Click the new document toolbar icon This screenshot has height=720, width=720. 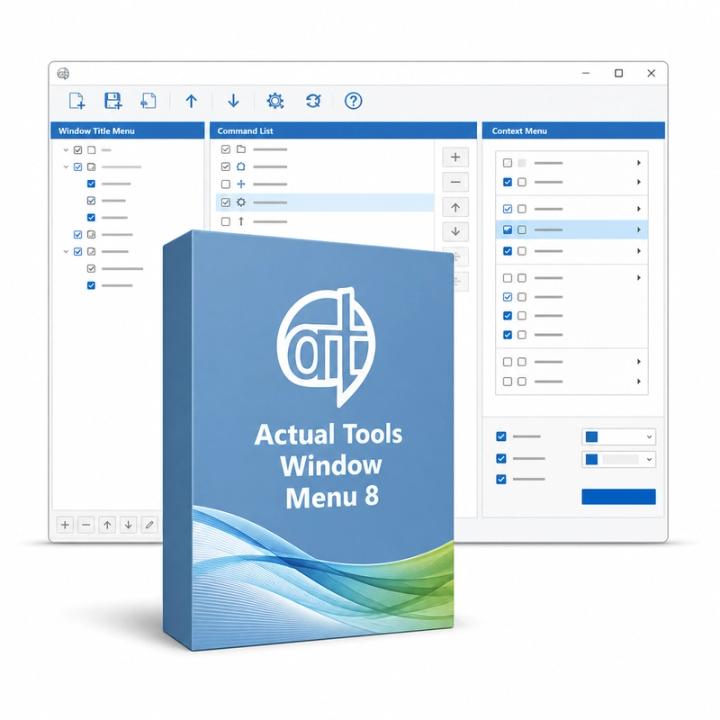(77, 101)
